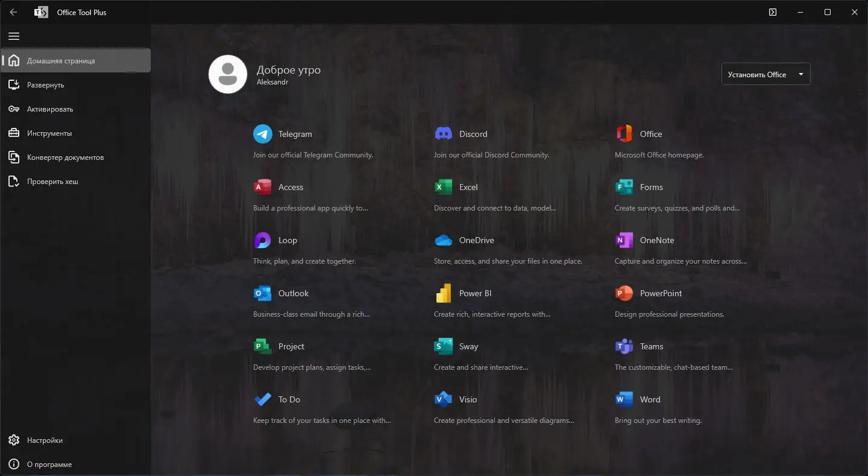Click the PowerPoint title link
Screen dimensions: 868x476
pyautogui.click(x=661, y=293)
